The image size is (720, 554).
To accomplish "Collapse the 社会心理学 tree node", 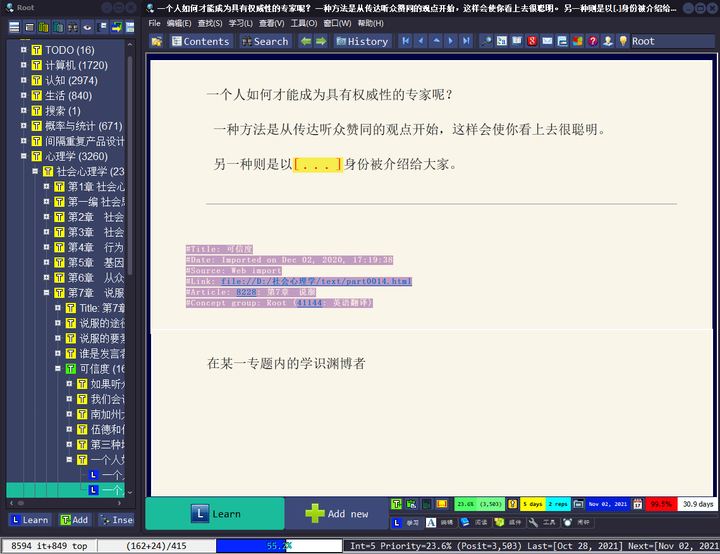I will tap(35, 171).
